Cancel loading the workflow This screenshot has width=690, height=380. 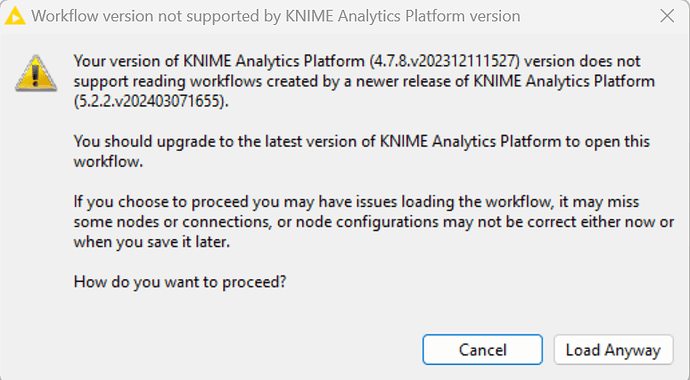[x=482, y=350]
